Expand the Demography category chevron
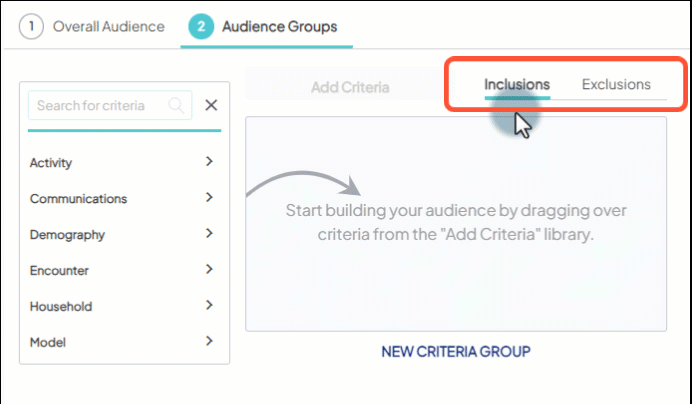 [x=210, y=233]
